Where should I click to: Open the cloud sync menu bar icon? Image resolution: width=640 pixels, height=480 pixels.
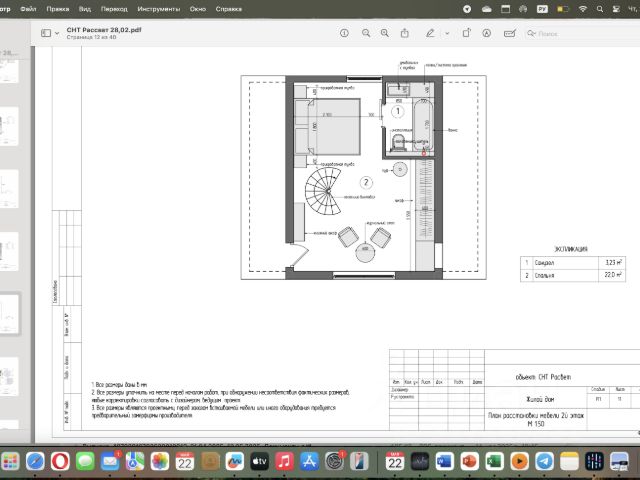coord(486,9)
